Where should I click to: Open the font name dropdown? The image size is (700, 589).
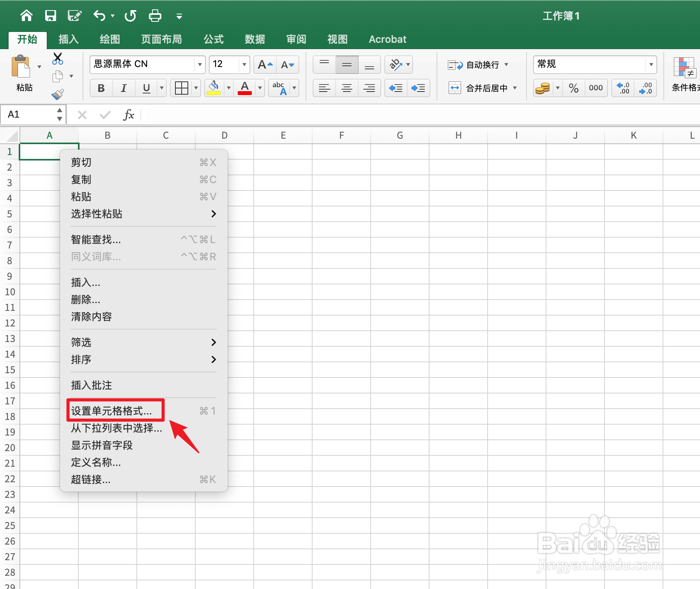[199, 64]
